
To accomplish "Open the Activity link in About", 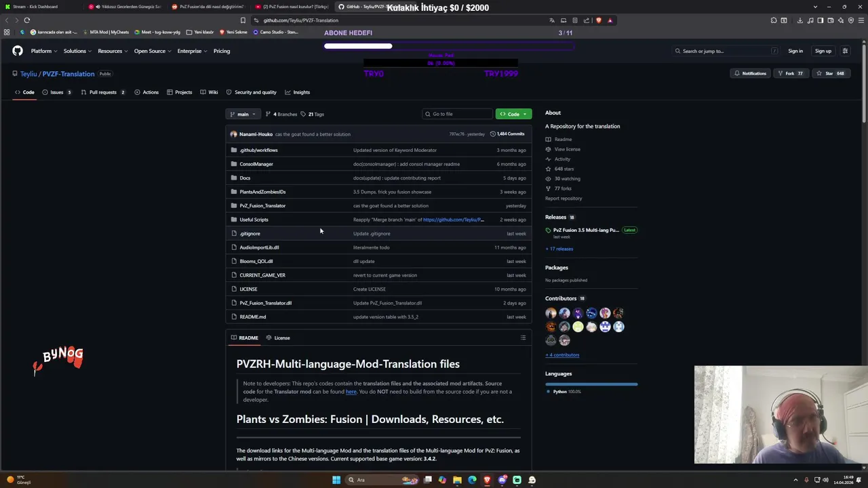I will (x=562, y=159).
